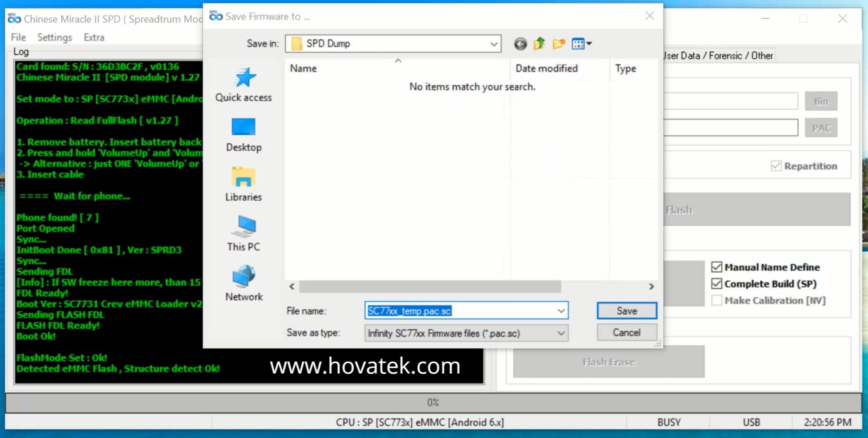Open Network location in save dialog
Screen dimensions: 868x438
(x=244, y=283)
